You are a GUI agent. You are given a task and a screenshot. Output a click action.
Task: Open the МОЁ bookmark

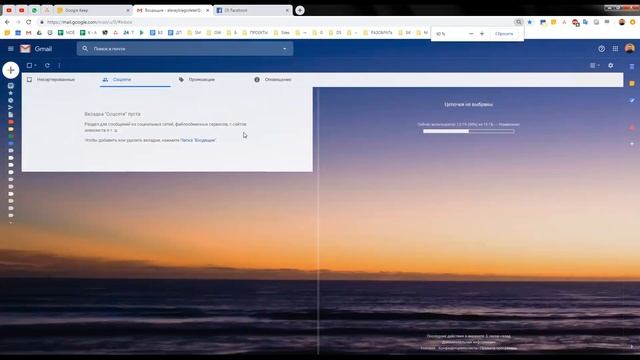[x=67, y=33]
